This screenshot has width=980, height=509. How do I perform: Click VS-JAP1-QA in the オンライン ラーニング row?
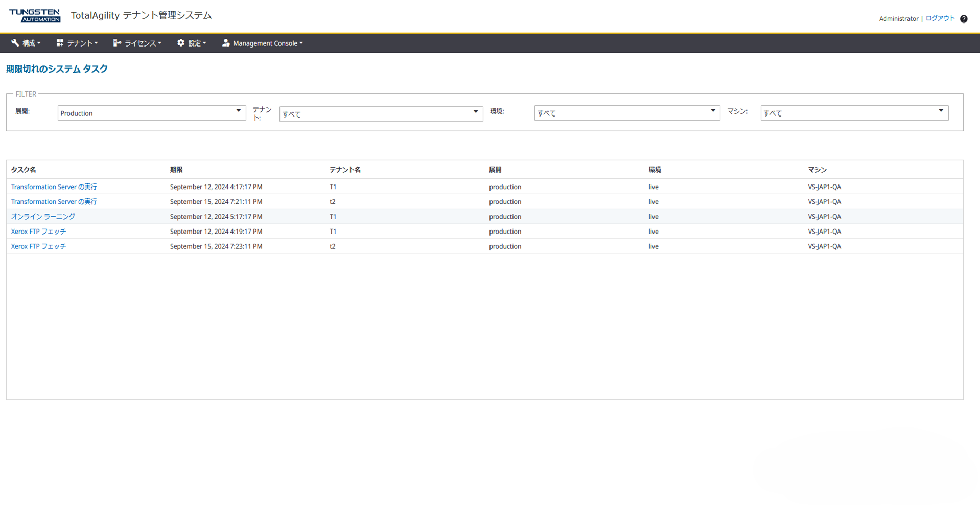click(x=824, y=216)
